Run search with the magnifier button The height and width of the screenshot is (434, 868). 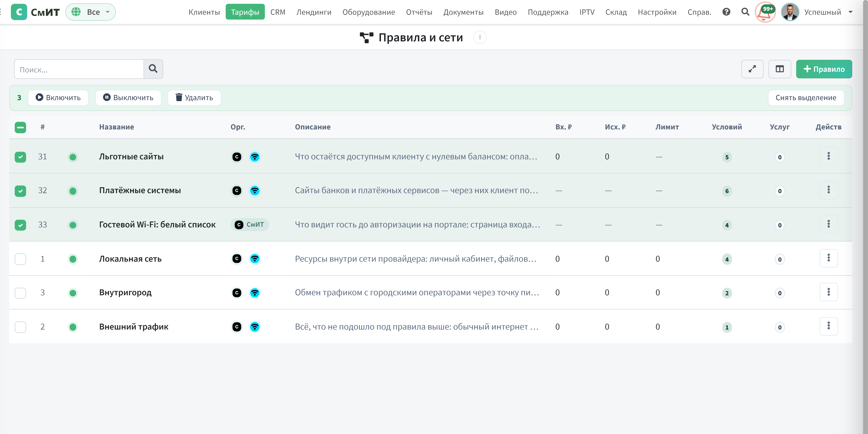153,69
